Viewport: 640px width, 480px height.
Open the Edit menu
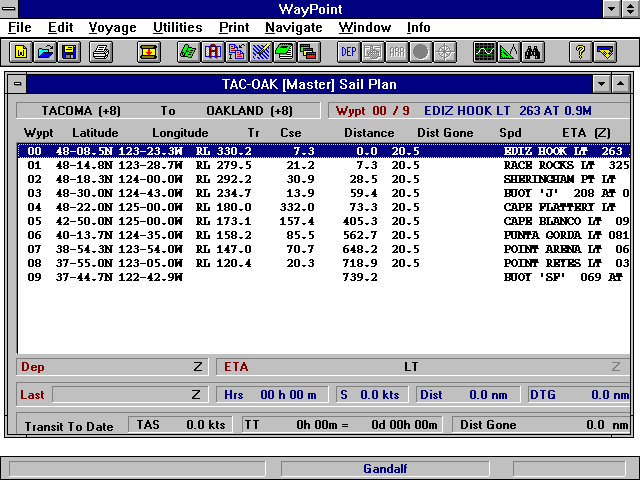tap(60, 27)
